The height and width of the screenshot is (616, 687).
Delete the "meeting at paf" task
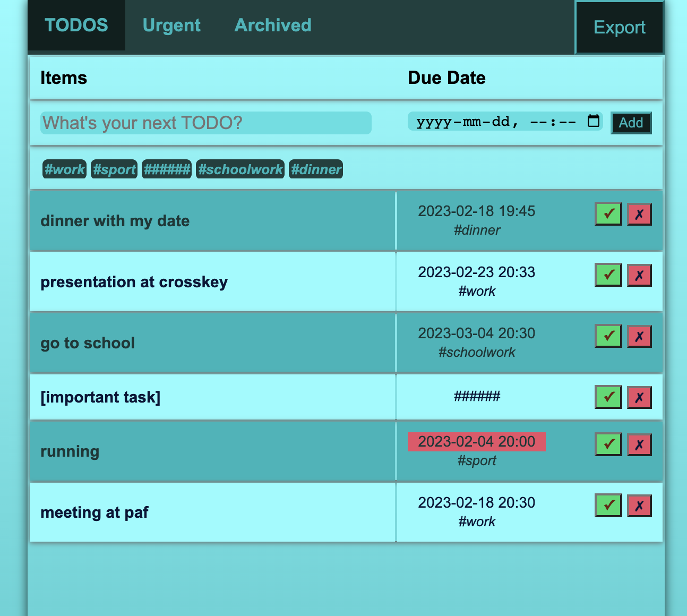(x=639, y=505)
